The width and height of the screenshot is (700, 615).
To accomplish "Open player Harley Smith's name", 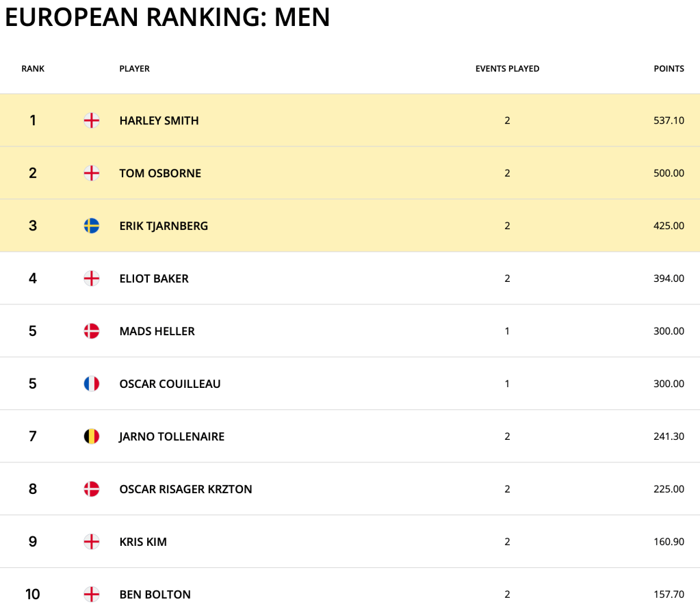I will [x=159, y=121].
